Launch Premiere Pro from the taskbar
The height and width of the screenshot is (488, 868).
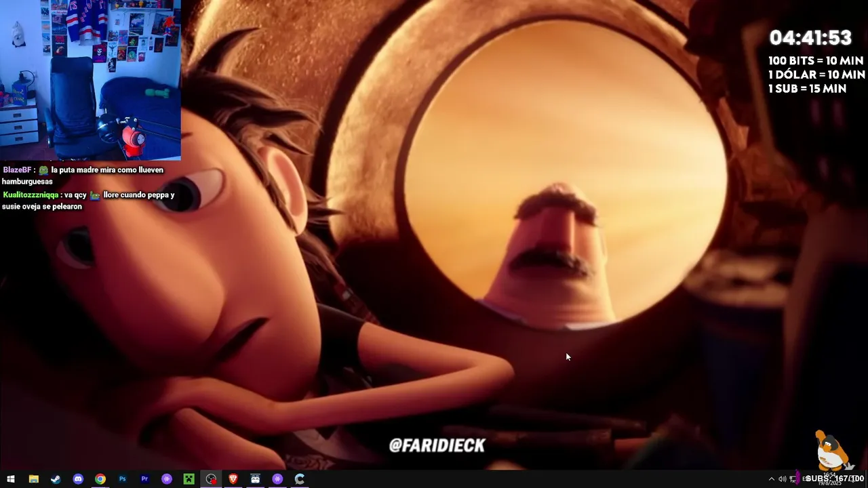144,479
